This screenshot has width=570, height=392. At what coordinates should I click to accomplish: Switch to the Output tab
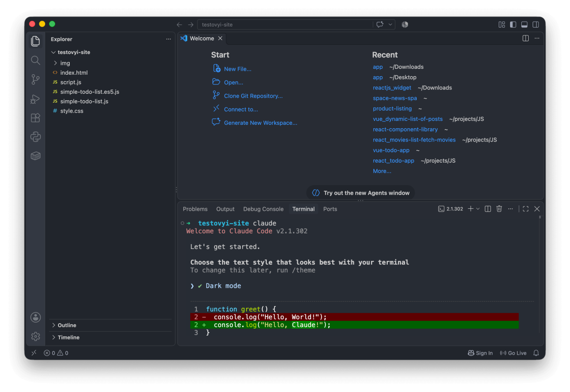[226, 209]
